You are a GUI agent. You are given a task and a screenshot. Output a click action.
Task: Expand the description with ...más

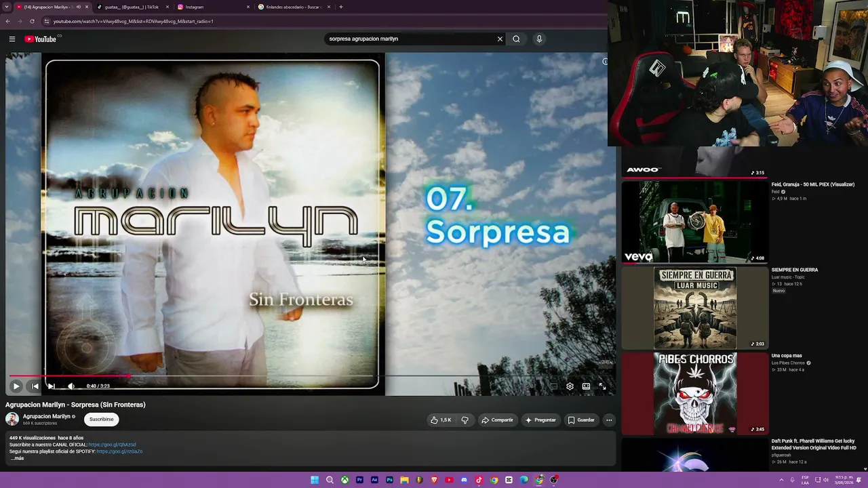17,458
